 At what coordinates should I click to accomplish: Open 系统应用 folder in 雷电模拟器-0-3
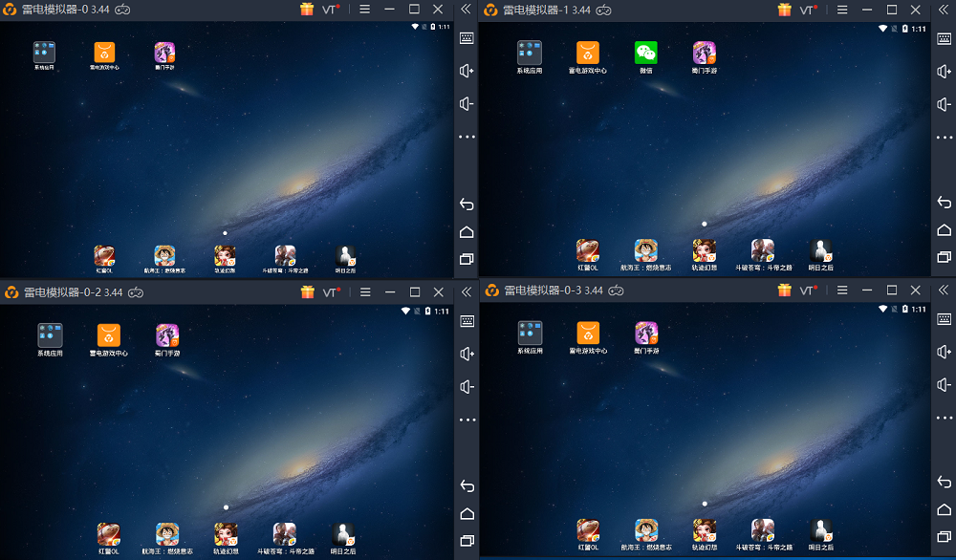coord(530,333)
